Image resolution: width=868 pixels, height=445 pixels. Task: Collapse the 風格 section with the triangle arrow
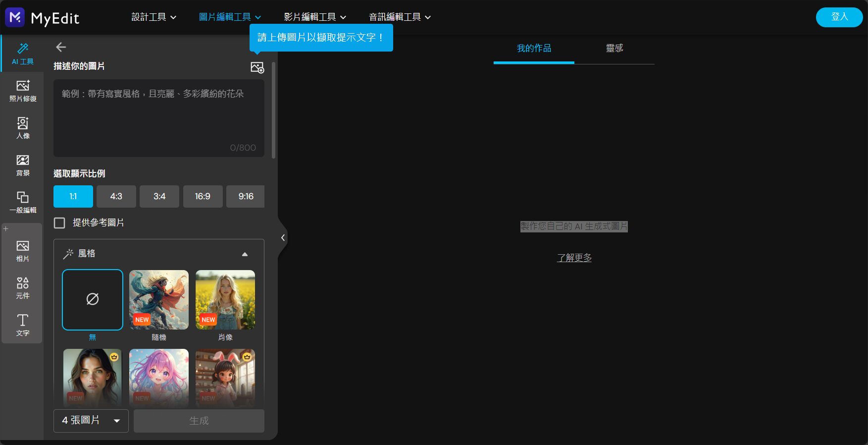[x=245, y=254]
